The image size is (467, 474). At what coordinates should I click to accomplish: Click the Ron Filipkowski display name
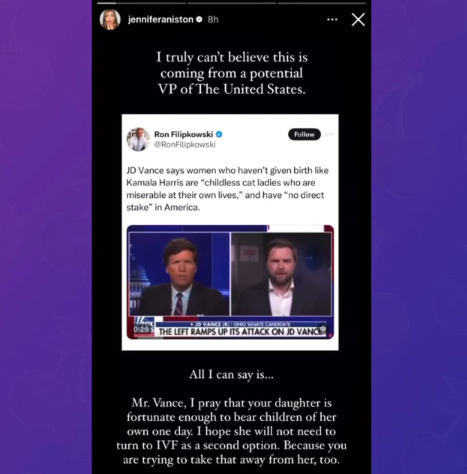(x=183, y=134)
